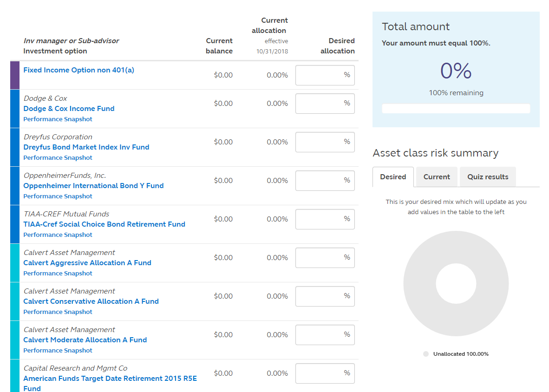Click the Desired allocation column header
549x392 pixels.
[x=338, y=46]
